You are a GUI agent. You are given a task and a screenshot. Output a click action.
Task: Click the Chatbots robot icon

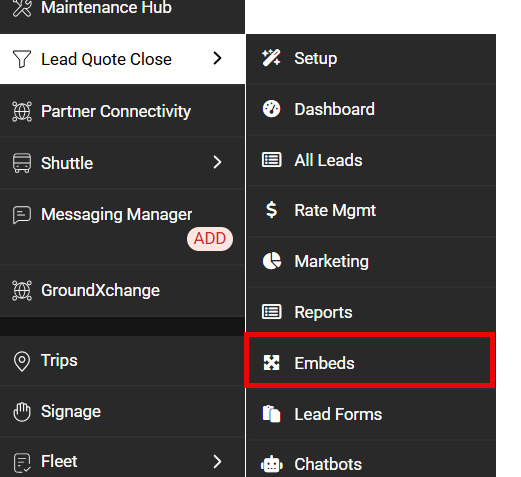[x=272, y=464]
